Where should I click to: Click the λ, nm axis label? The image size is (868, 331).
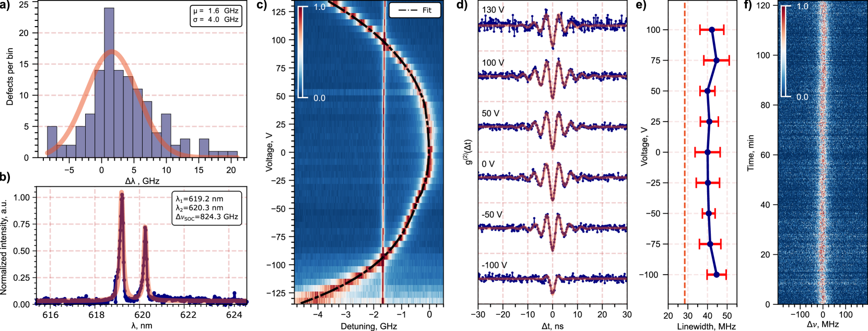[x=142, y=326]
